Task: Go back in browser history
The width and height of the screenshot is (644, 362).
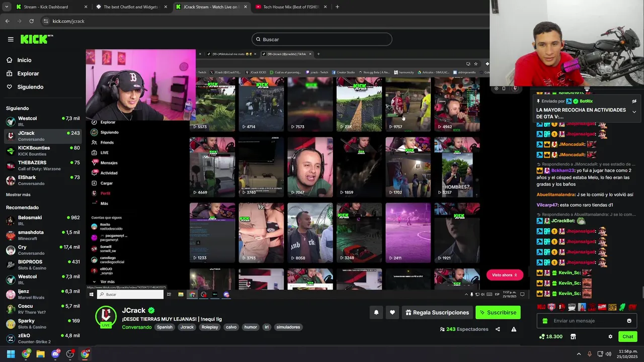Action: [x=7, y=21]
